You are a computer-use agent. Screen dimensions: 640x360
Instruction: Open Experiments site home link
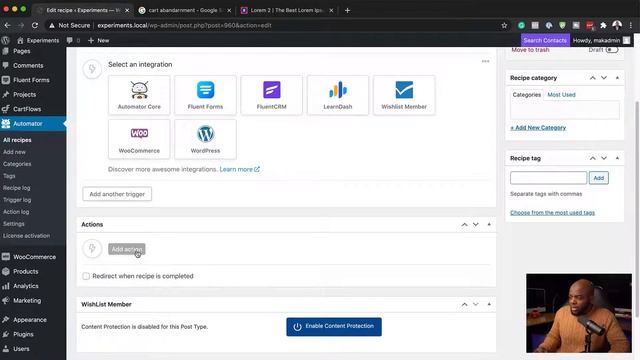(38, 40)
